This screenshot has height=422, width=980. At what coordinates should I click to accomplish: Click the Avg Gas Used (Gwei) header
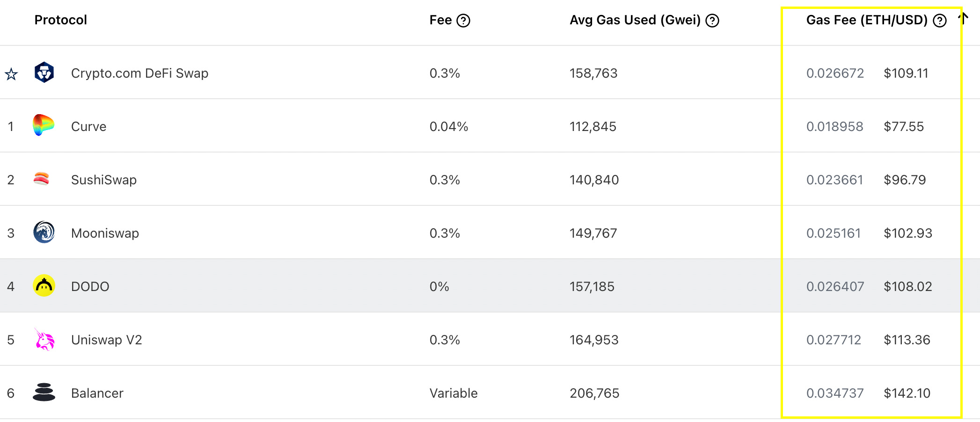(635, 20)
